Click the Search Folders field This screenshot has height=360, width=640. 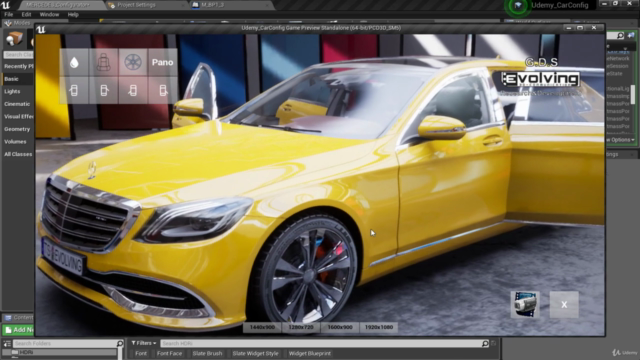coord(64,344)
